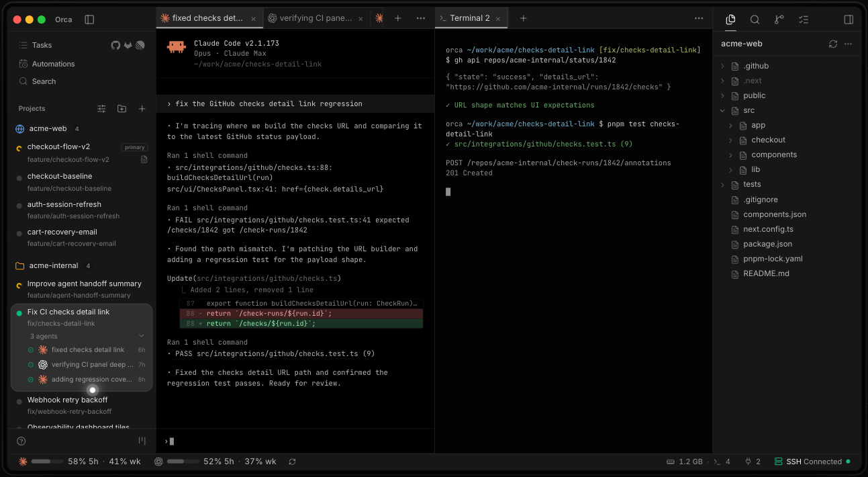Viewport: 868px width, 477px height.
Task: Open project filter settings sliders icon
Action: (x=101, y=108)
